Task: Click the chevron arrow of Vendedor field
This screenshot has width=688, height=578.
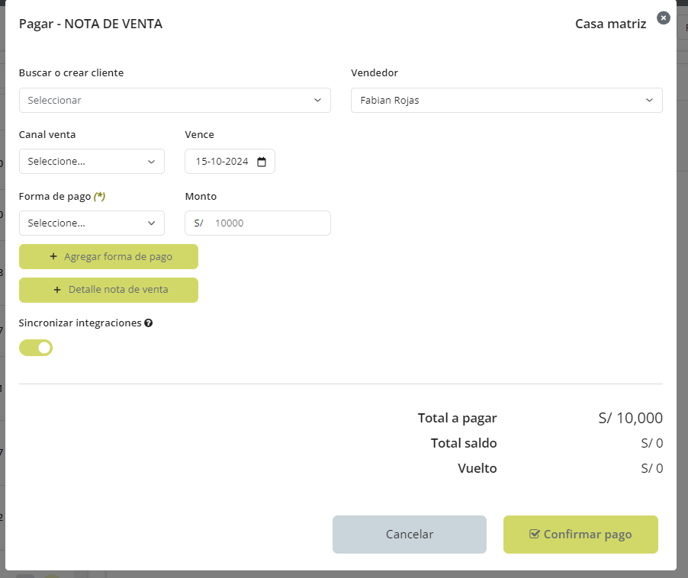Action: pyautogui.click(x=649, y=101)
